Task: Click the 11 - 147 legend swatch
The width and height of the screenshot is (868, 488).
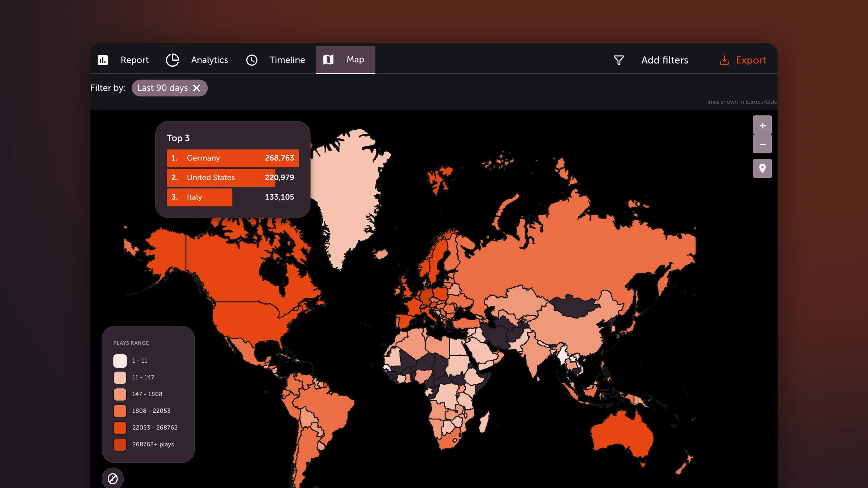Action: pyautogui.click(x=120, y=377)
